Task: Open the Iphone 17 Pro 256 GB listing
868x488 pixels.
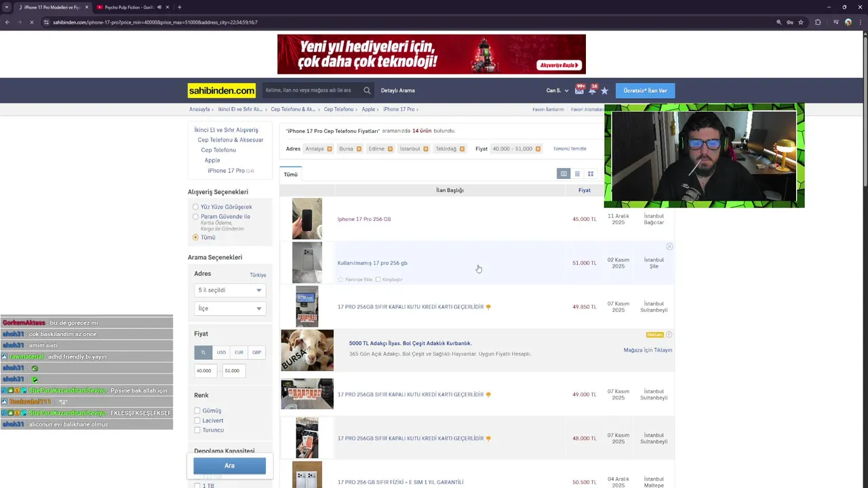Action: click(x=364, y=219)
